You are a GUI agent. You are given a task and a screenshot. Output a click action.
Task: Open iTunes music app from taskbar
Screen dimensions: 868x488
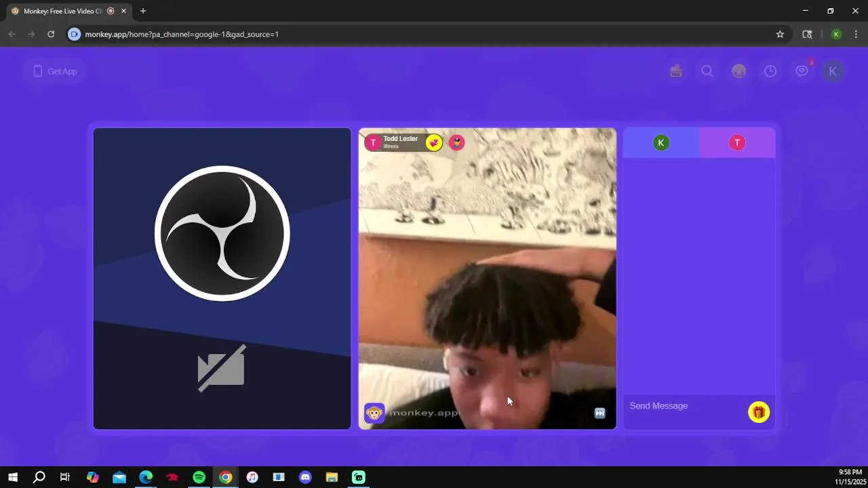pyautogui.click(x=252, y=477)
